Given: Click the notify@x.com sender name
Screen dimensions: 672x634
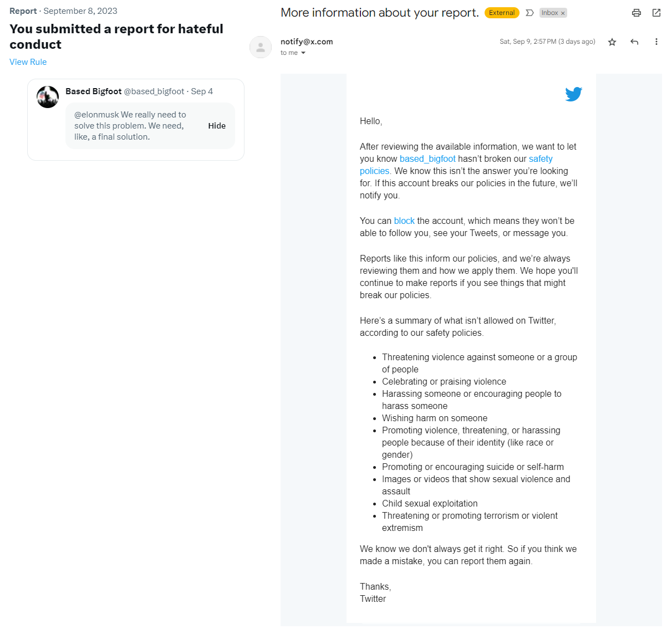Looking at the screenshot, I should 307,42.
